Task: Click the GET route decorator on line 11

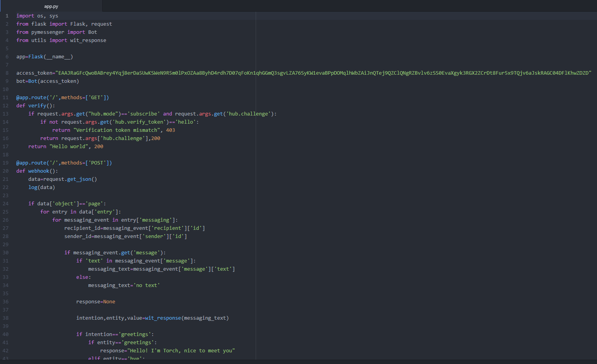Action: click(x=63, y=98)
